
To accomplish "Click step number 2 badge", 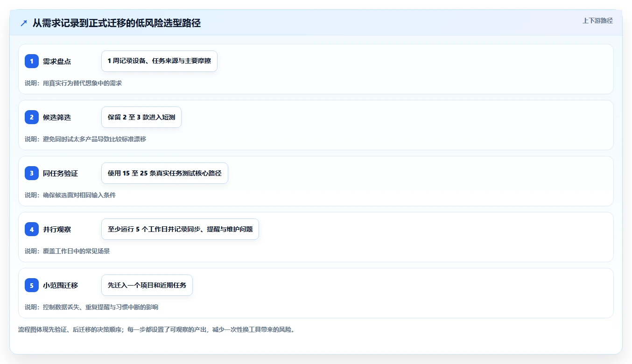I will (x=32, y=117).
